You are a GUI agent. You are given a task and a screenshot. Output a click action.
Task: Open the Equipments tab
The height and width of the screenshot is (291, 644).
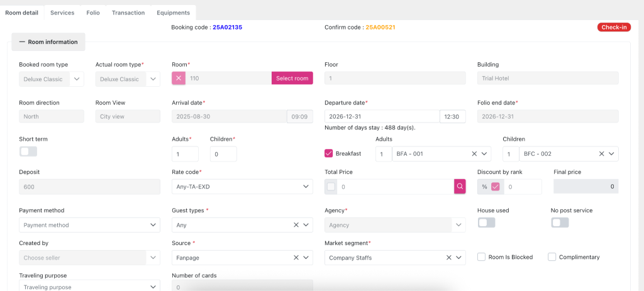click(174, 13)
